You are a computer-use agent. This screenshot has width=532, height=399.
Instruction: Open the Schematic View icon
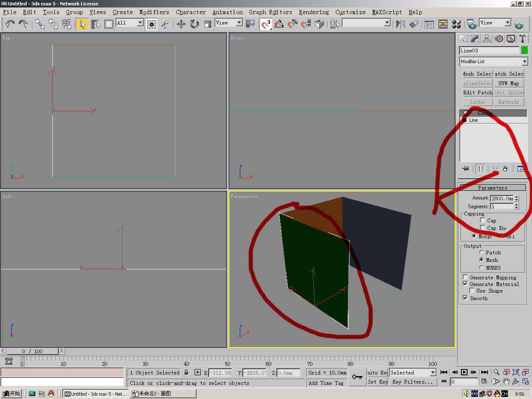tap(443, 24)
